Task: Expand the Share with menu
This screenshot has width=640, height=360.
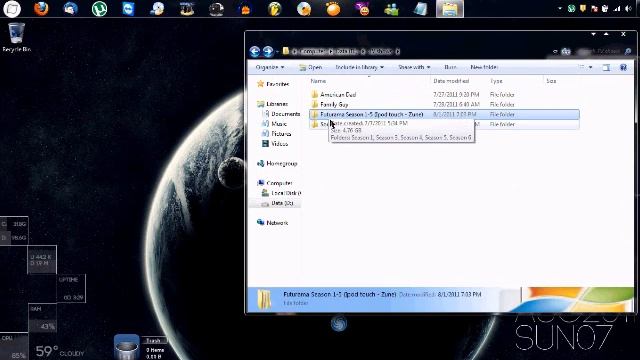Action: 414,67
